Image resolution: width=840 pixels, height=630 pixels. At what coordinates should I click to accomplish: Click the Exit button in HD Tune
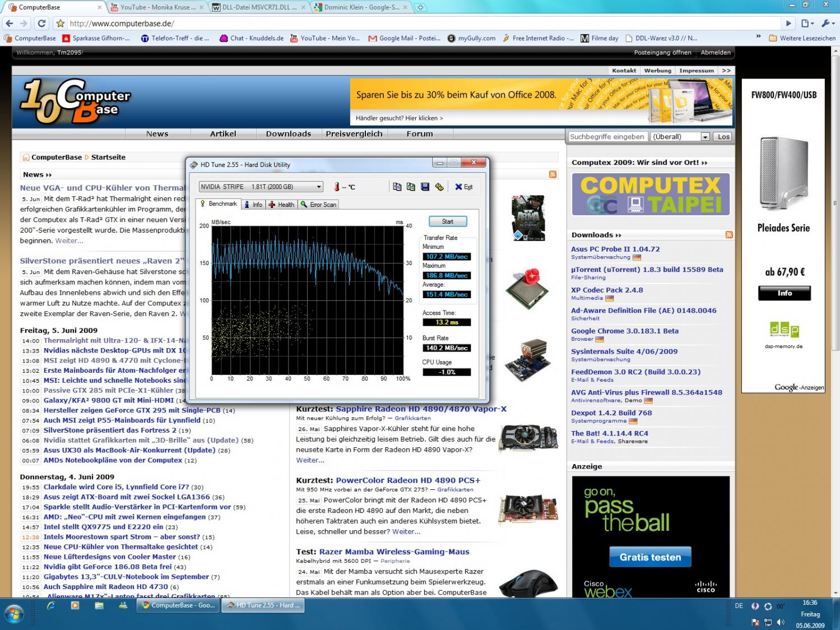pyautogui.click(x=464, y=187)
